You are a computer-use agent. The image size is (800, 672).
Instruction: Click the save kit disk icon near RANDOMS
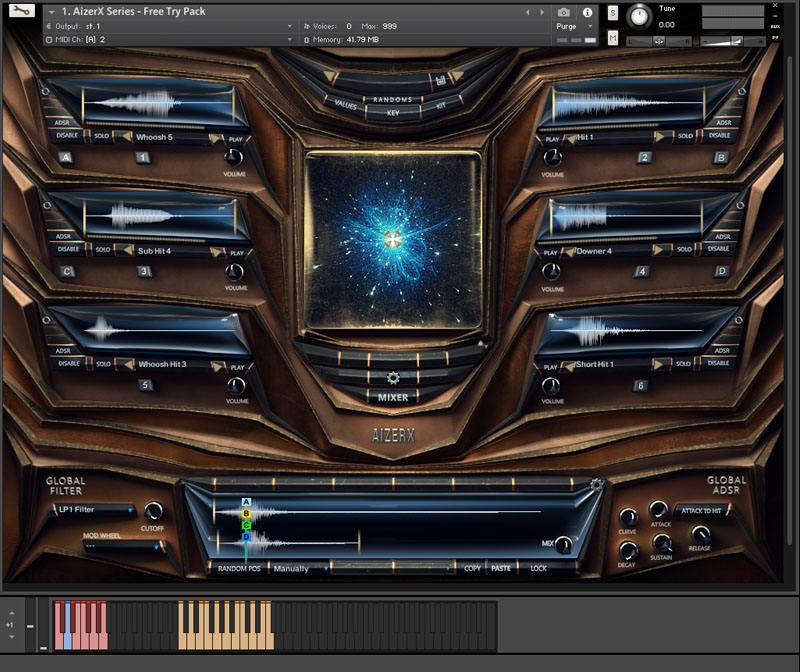(440, 79)
